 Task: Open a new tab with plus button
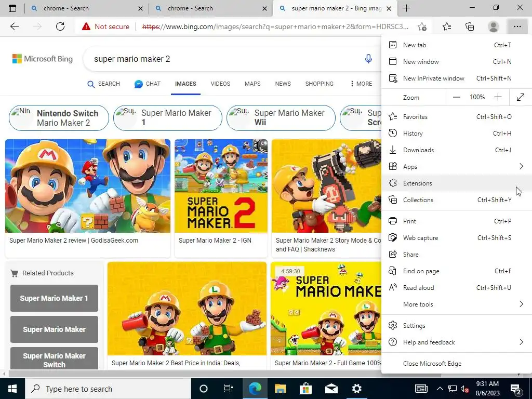406,8
